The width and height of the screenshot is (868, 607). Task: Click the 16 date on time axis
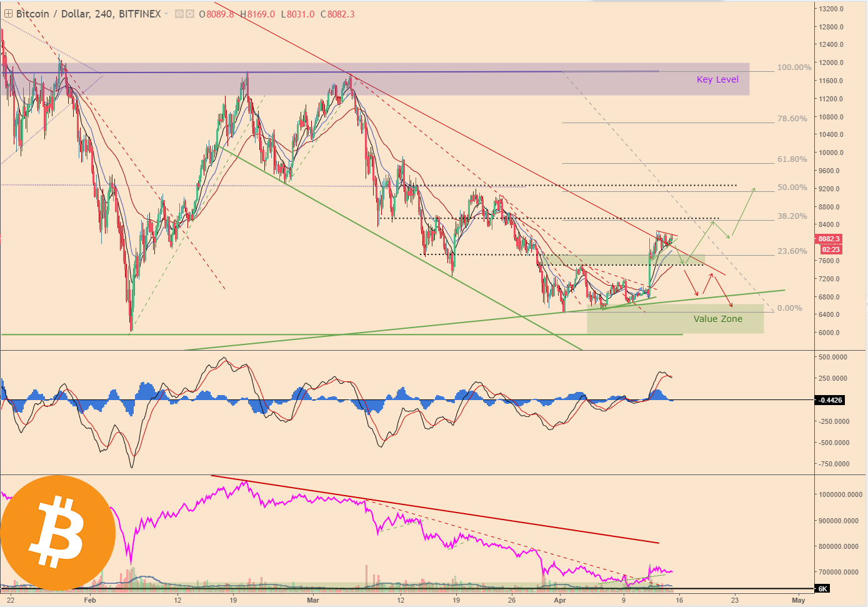679,600
